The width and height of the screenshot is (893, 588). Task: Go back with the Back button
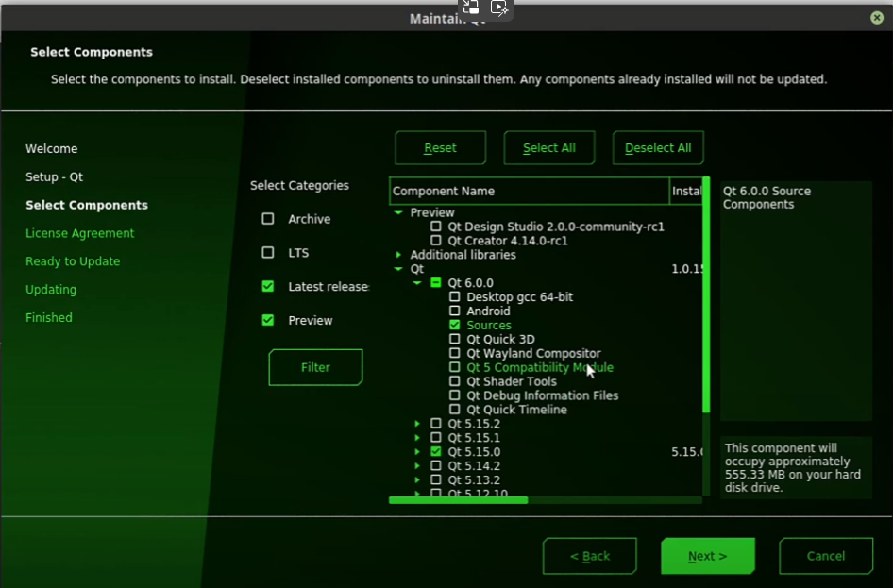point(589,556)
